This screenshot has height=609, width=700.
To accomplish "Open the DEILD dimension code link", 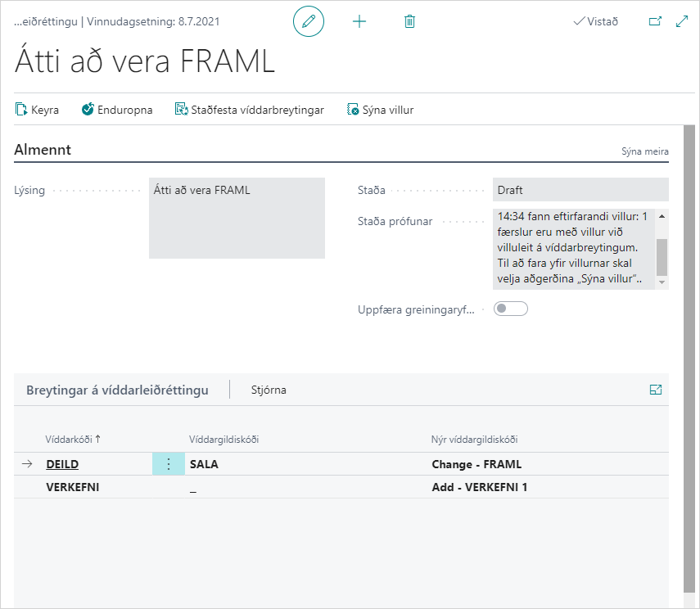I will click(62, 464).
